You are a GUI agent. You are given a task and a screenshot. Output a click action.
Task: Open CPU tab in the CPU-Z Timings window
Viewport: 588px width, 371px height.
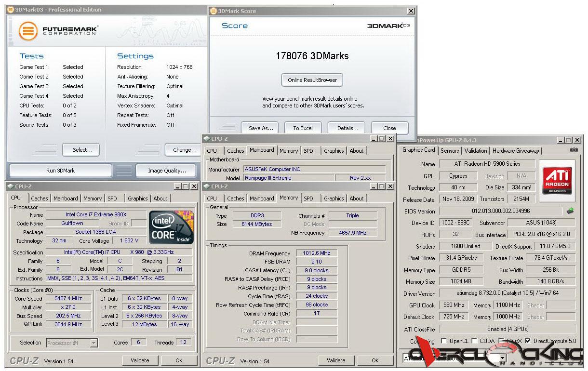coord(212,199)
